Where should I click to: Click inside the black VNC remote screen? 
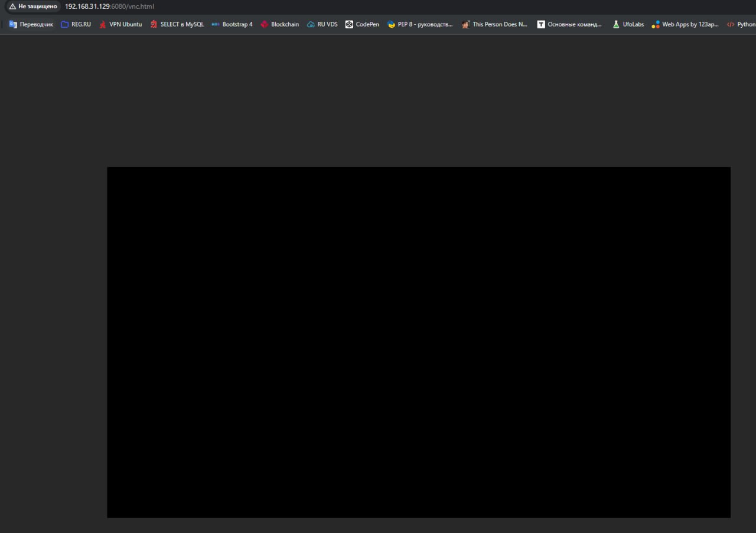pyautogui.click(x=418, y=342)
